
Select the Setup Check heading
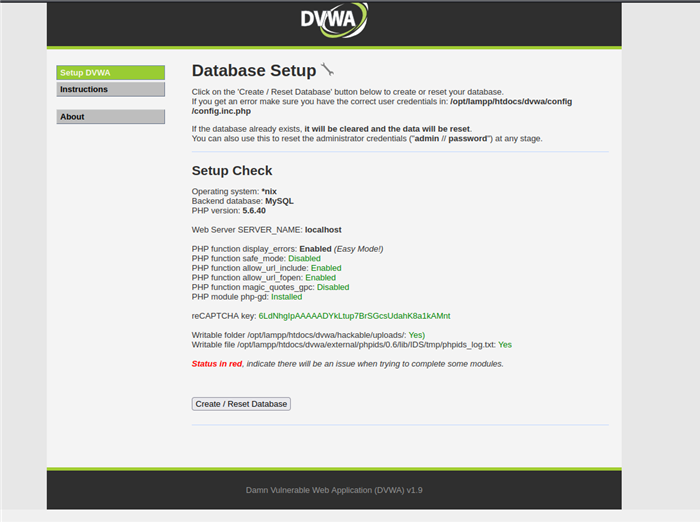click(232, 171)
